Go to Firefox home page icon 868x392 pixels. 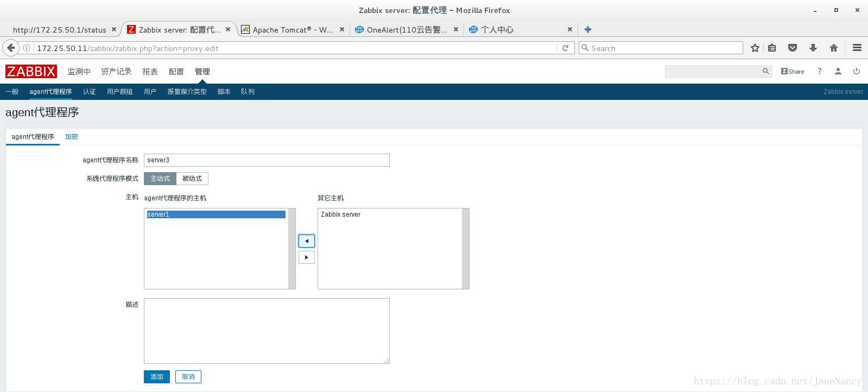[x=833, y=48]
